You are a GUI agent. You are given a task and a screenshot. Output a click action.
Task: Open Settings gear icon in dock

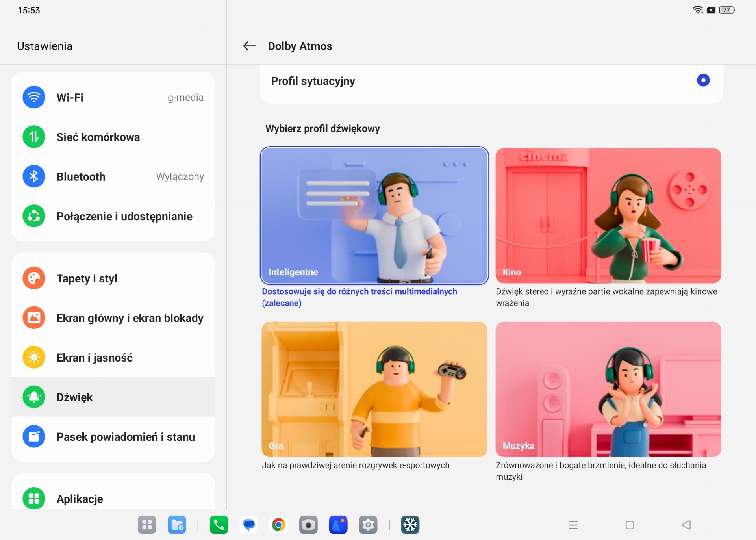[x=368, y=525]
